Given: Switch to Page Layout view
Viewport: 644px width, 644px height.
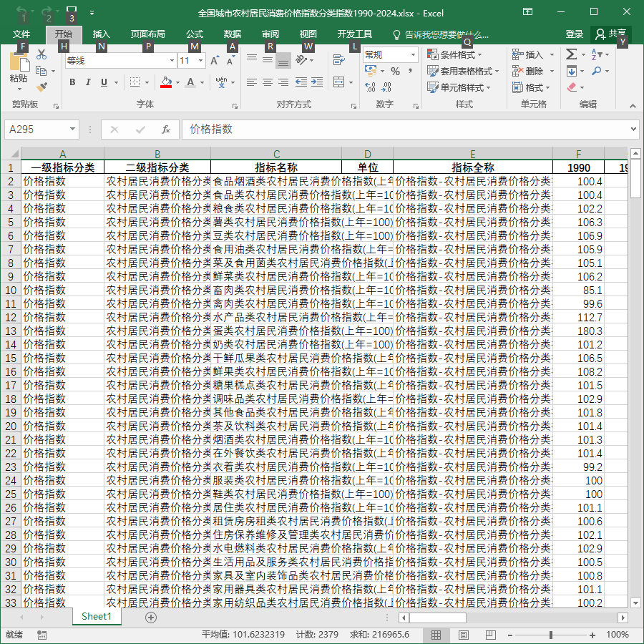Looking at the screenshot, I should click(463, 635).
